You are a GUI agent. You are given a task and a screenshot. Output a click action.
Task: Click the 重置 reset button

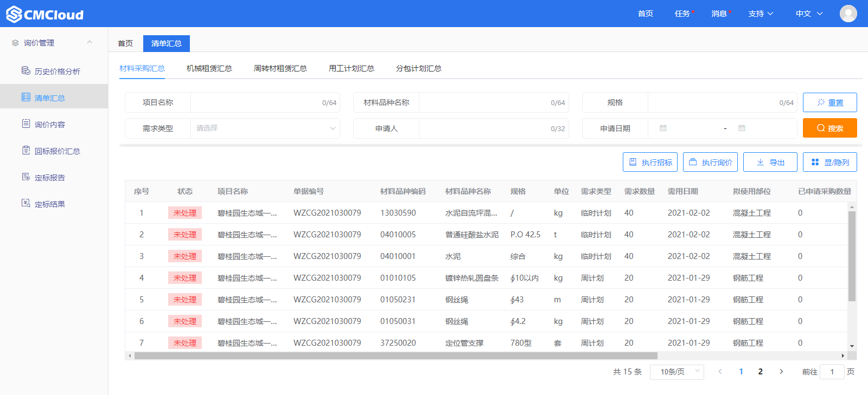[x=830, y=102]
